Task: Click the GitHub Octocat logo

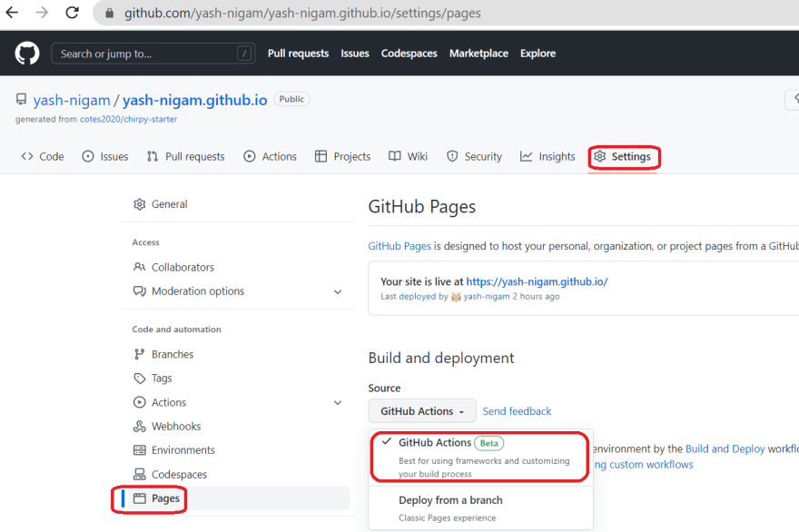Action: click(27, 53)
